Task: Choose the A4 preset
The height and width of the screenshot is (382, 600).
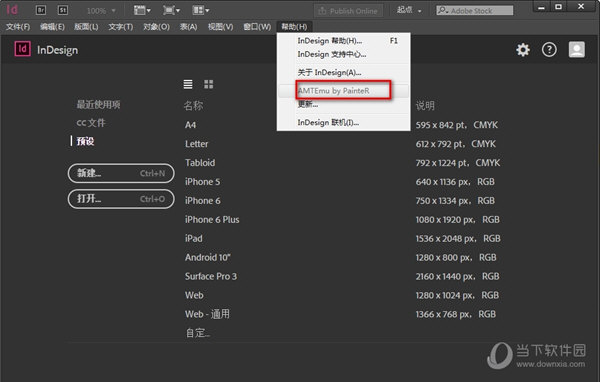Action: (191, 125)
